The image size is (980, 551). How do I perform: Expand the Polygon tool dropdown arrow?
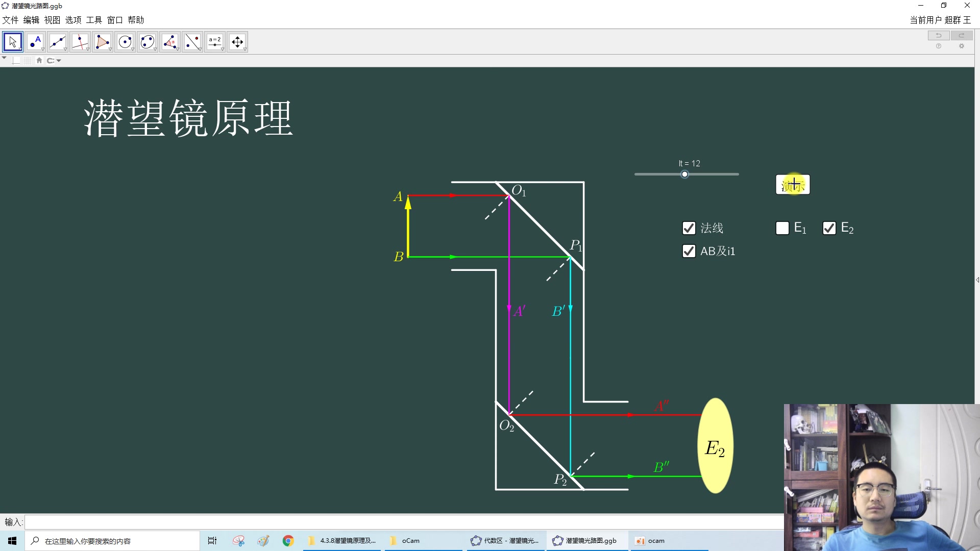[x=111, y=49]
